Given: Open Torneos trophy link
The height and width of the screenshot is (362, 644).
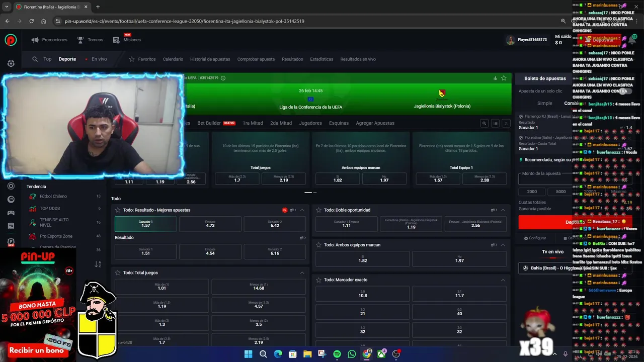Looking at the screenshot, I should pyautogui.click(x=90, y=40).
